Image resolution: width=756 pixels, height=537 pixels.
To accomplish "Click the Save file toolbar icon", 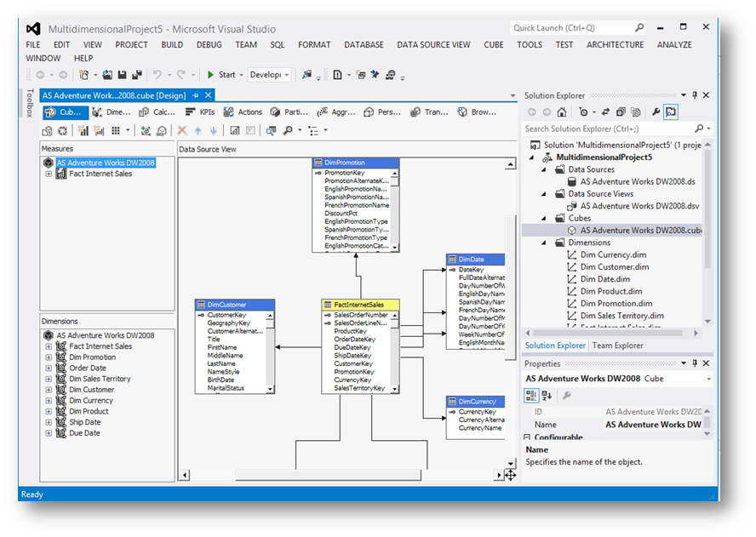I will pyautogui.click(x=122, y=75).
